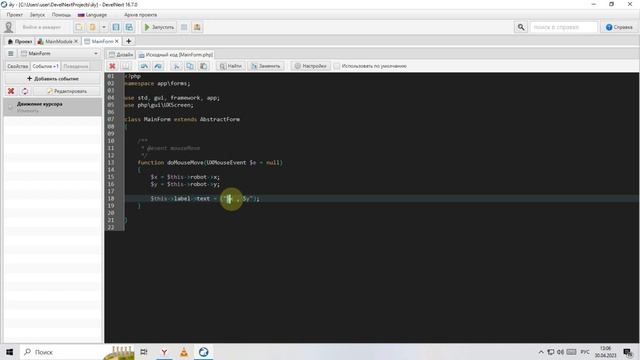This screenshot has width=640, height=360.
Task: Click the change event refresh icon
Action: pos(25,91)
